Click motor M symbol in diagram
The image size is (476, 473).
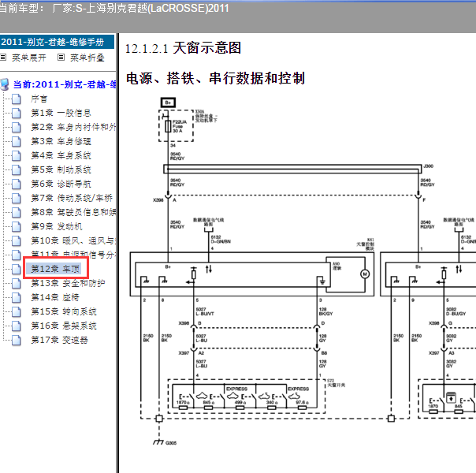[x=365, y=274]
